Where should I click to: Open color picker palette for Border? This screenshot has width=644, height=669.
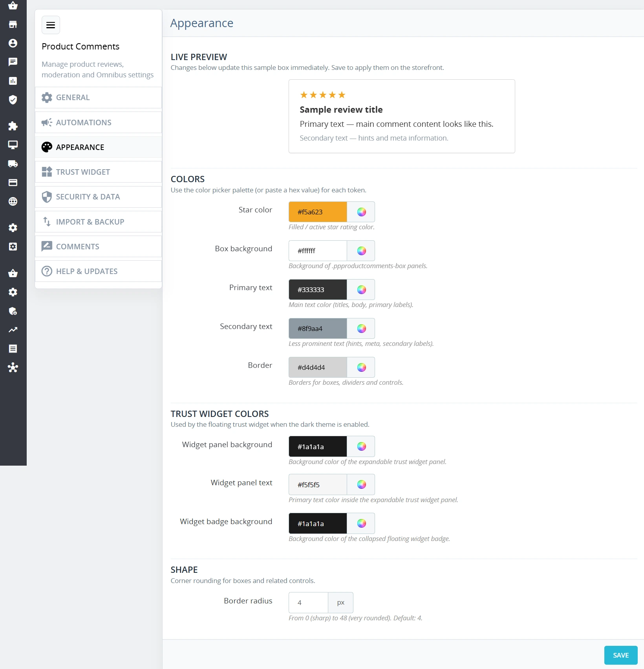point(361,367)
